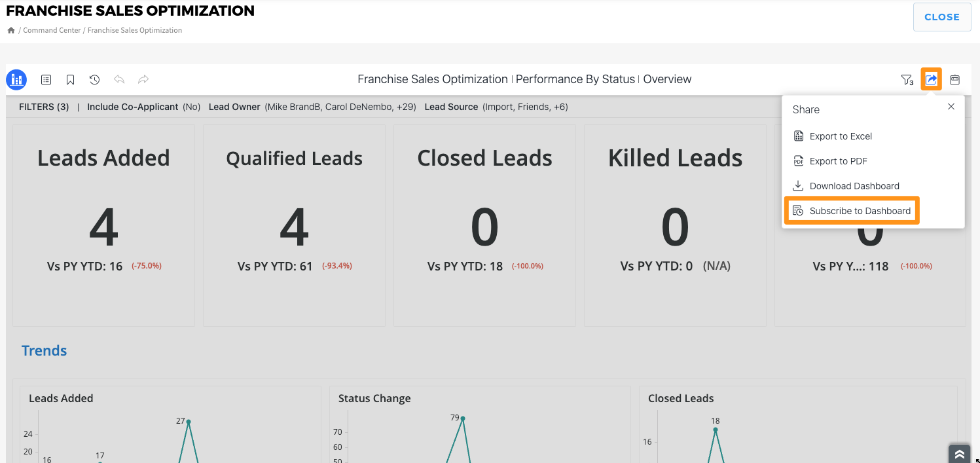
Task: Click the Vs PY YTD: 18 text
Action: (465, 267)
